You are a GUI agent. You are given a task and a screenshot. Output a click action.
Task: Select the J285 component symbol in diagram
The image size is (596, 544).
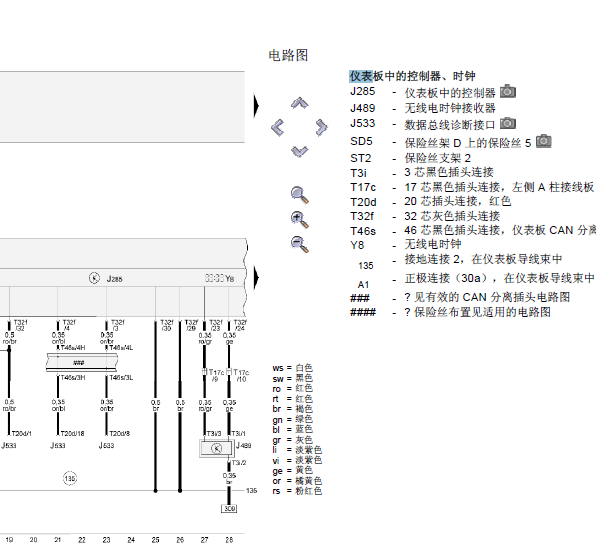point(94,278)
